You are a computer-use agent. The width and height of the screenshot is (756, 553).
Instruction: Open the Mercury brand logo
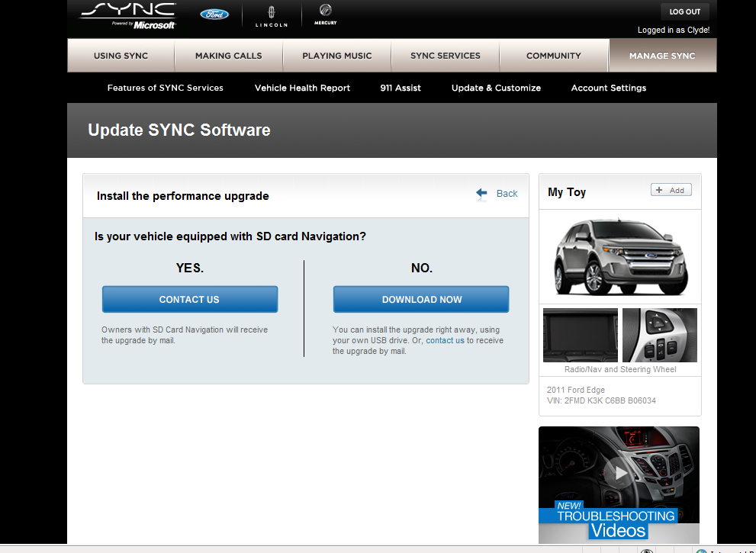coord(326,14)
